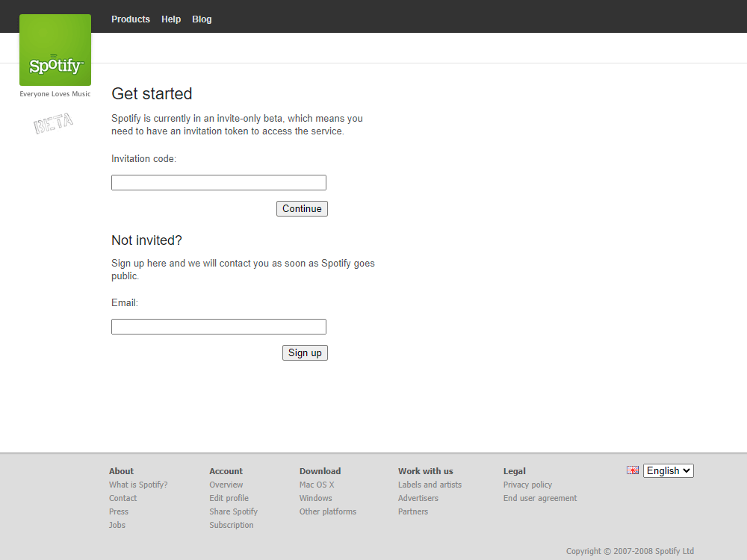Go to the Blog page

pos(202,19)
